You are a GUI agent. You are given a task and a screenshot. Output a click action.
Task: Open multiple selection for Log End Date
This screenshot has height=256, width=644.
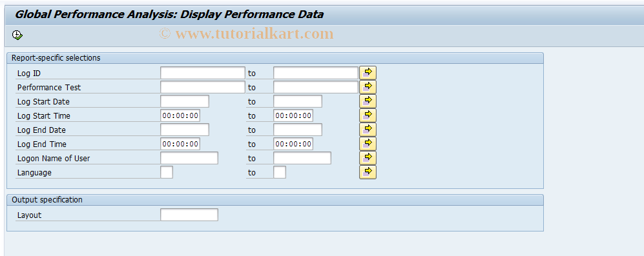click(368, 130)
